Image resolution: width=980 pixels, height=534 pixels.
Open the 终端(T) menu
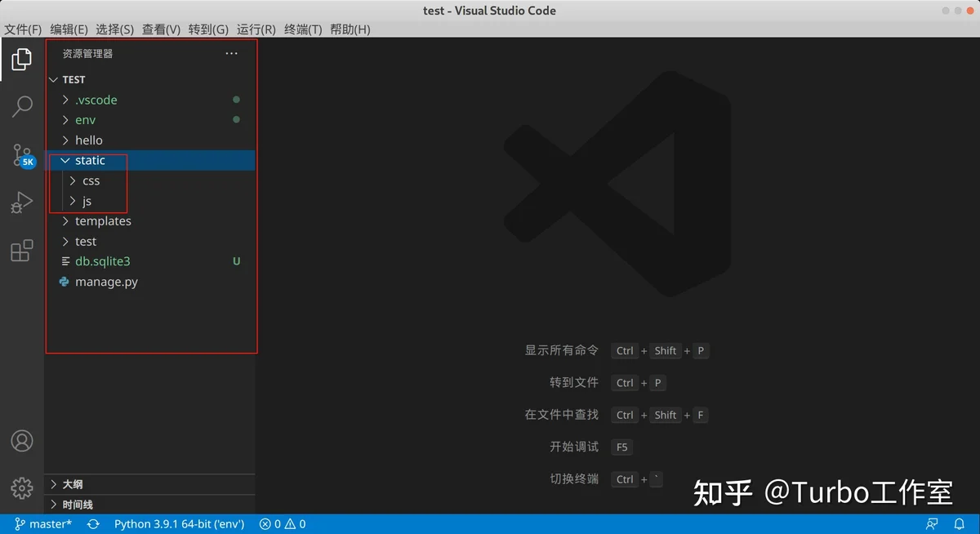(x=303, y=29)
